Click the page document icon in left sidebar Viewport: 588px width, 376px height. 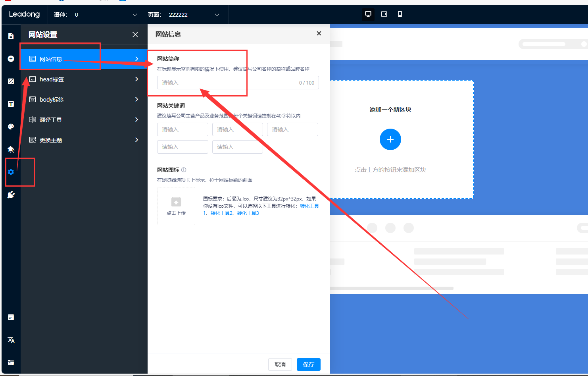tap(11, 36)
